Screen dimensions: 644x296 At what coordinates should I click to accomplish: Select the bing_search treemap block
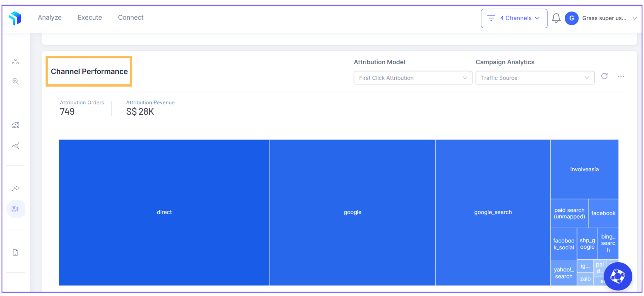pyautogui.click(x=608, y=243)
